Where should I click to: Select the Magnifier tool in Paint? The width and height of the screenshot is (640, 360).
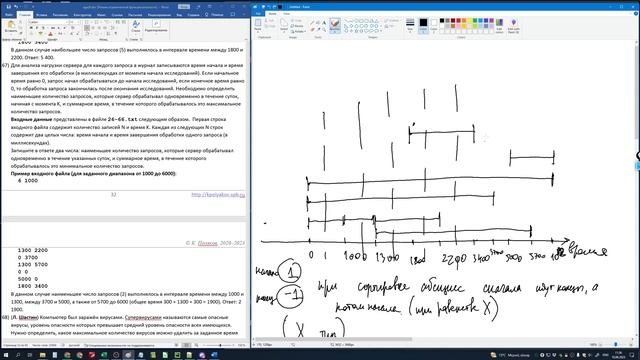(x=324, y=29)
